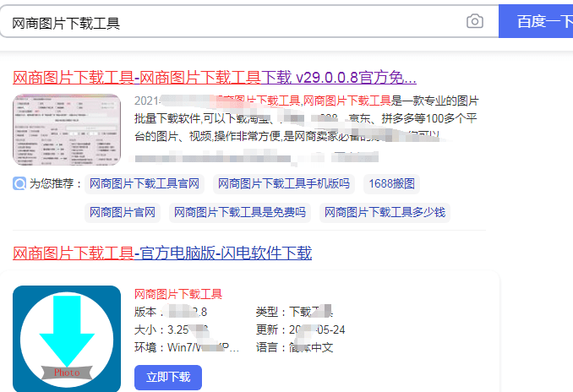Open the first result's screenshot thumbnail

point(67,128)
